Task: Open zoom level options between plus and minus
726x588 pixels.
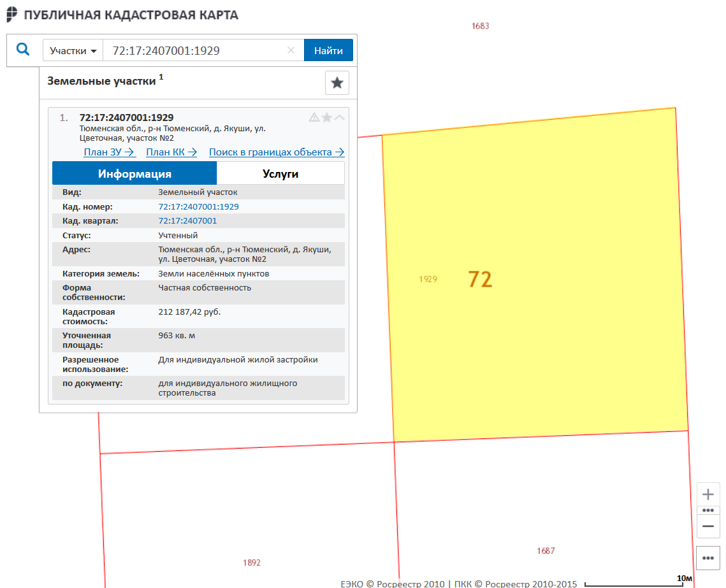Action: pyautogui.click(x=708, y=510)
